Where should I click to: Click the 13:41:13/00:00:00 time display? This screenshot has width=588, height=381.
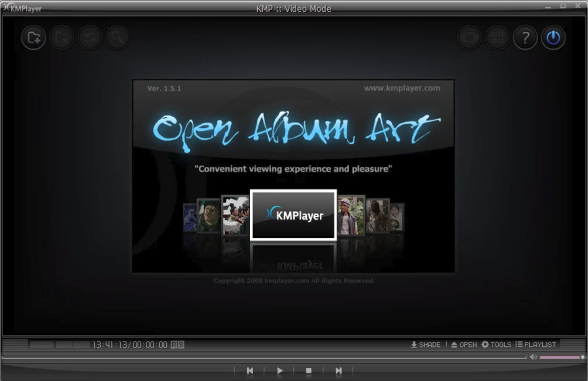[x=130, y=345]
